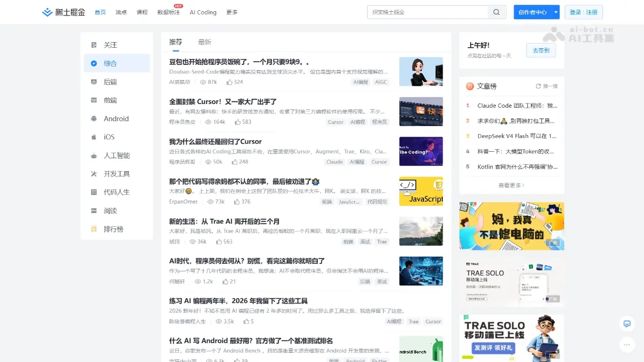Click author name 程序员鱼皮
Image resolution: width=644 pixels, height=362 pixels.
coord(182,122)
